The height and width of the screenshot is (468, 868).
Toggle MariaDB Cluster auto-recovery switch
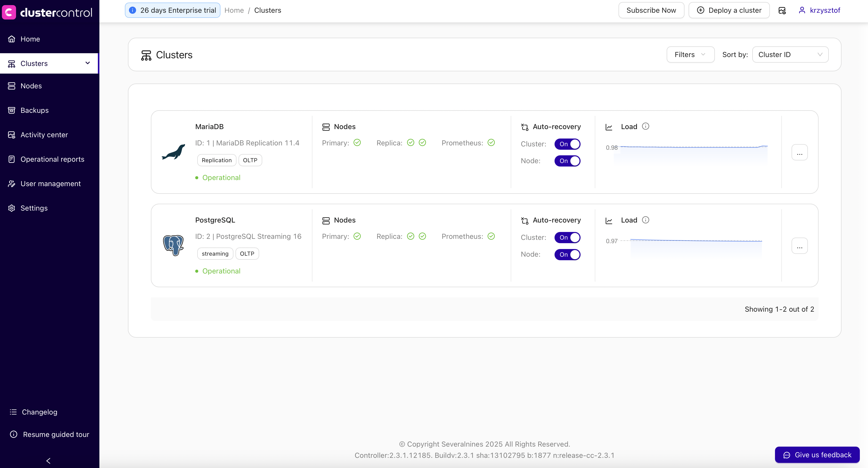[x=568, y=144]
